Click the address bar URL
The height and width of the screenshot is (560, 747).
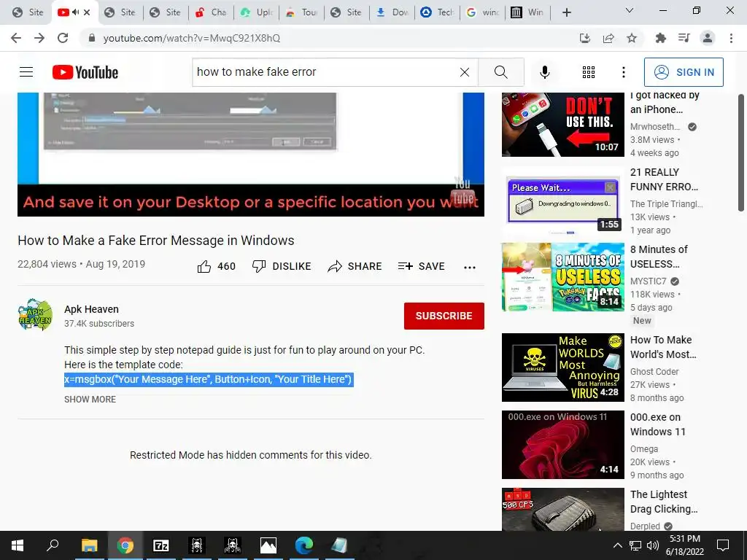coord(192,38)
